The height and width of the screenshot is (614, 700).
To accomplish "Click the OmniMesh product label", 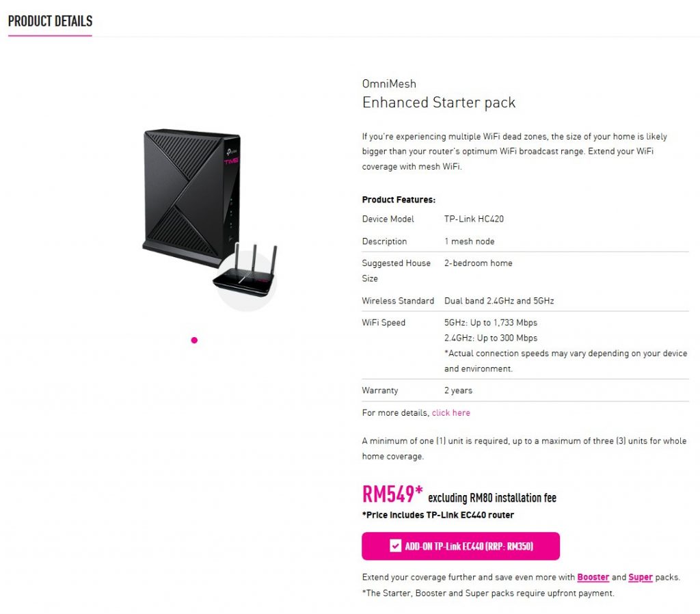I will point(389,84).
